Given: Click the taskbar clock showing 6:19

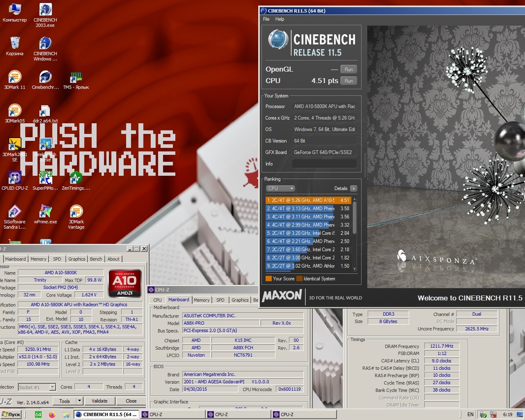Looking at the screenshot, I should pyautogui.click(x=507, y=415).
